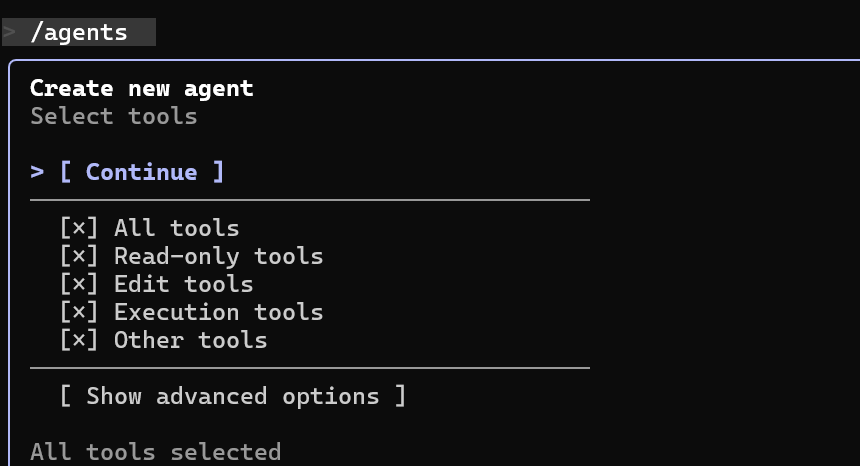Disable the Edit tools checkbox

click(x=79, y=284)
